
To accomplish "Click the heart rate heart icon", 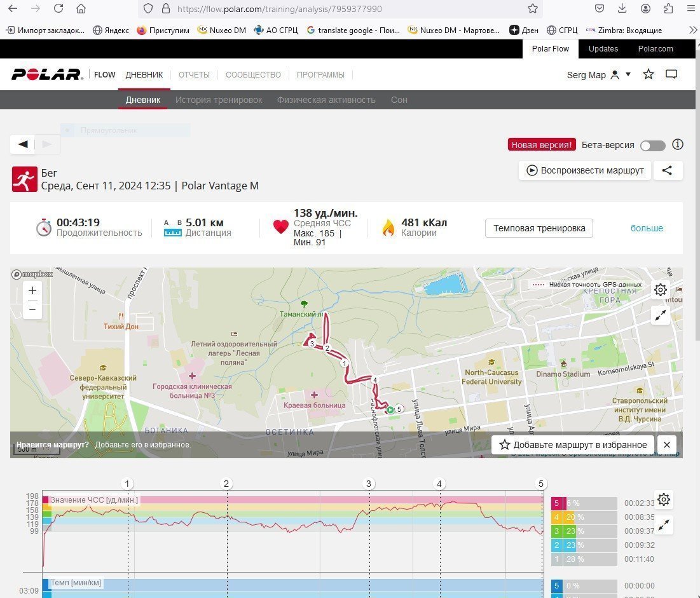I will coord(281,227).
